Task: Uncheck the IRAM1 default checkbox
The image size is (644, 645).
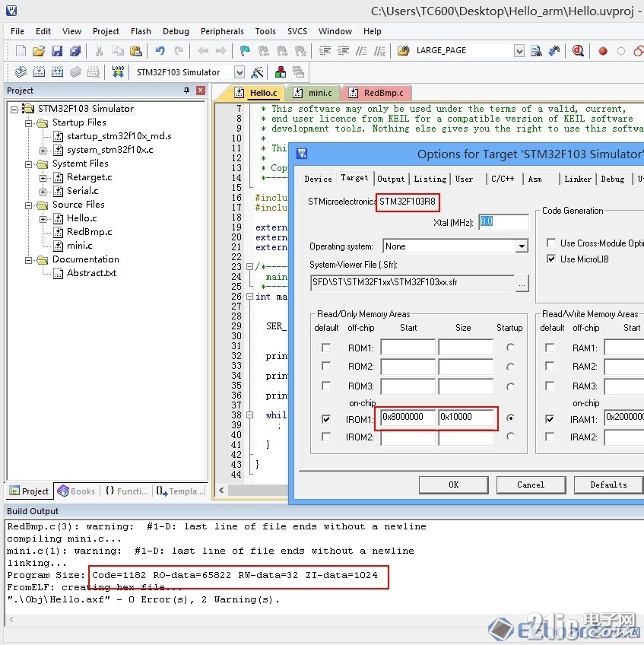Action: click(x=550, y=419)
